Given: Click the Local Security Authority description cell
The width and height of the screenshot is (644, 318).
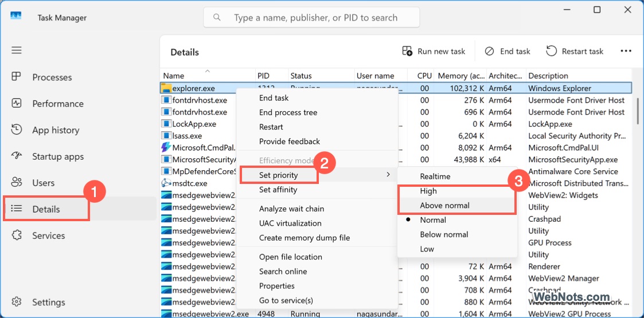Looking at the screenshot, I should click(x=576, y=135).
